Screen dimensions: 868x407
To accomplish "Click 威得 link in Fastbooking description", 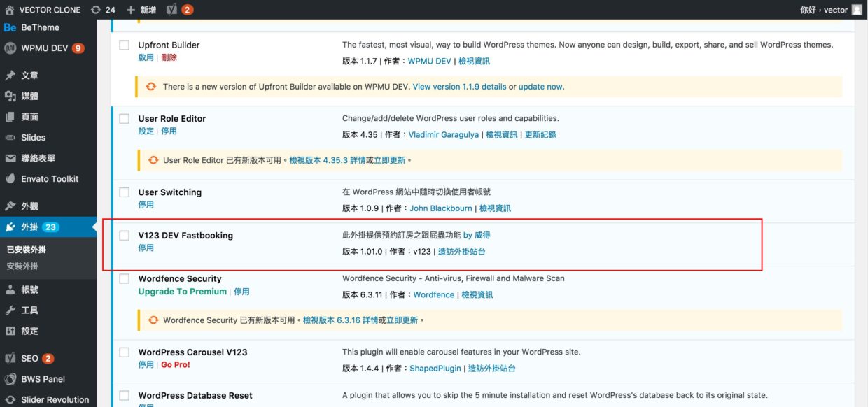I will (x=477, y=236).
